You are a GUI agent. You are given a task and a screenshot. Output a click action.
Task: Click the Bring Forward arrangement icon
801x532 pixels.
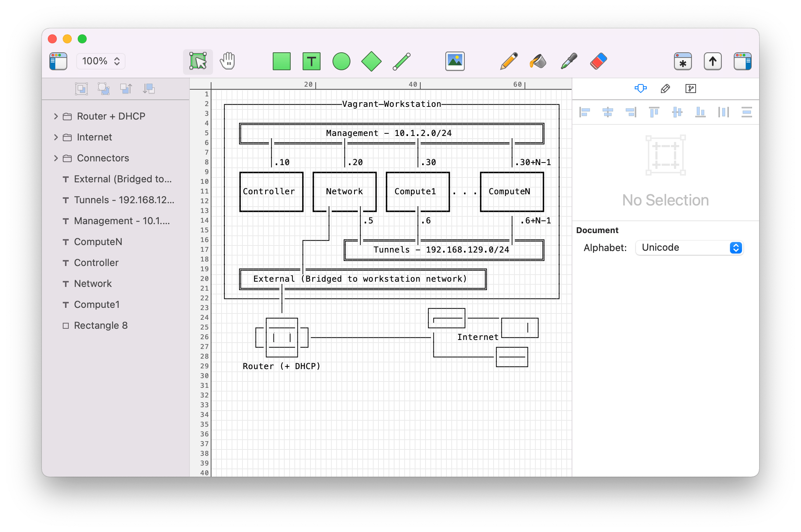coord(126,88)
